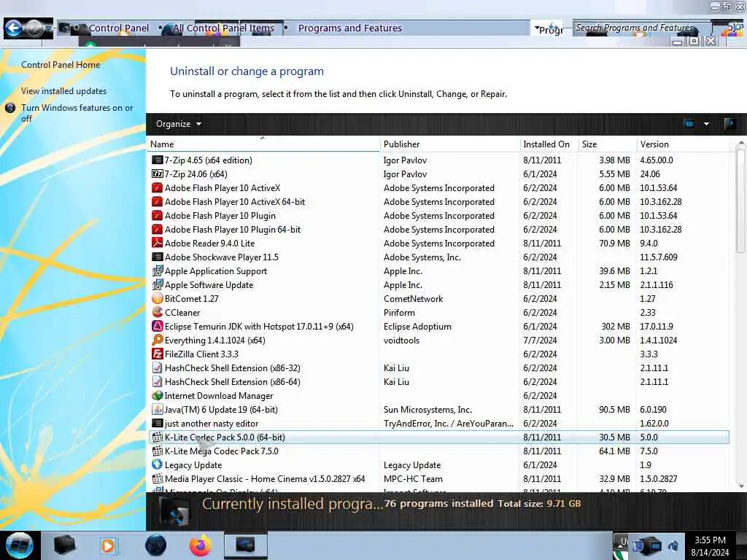Click the Search Programs and Features box
This screenshot has height=560, width=747.
pyautogui.click(x=641, y=28)
